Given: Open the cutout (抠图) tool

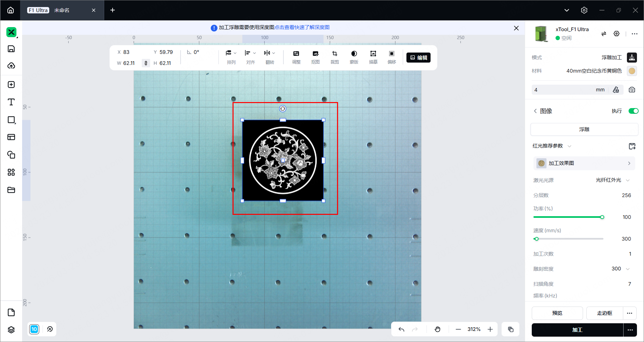Looking at the screenshot, I should [x=315, y=57].
